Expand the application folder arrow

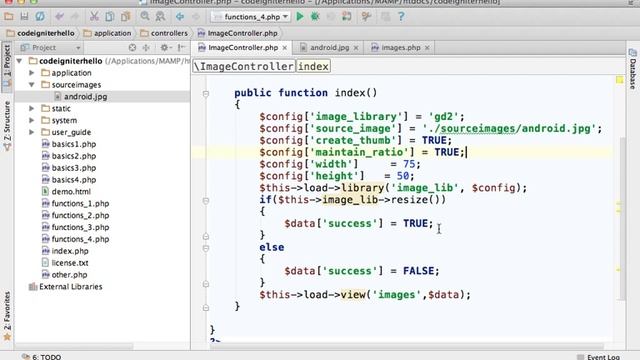click(31, 73)
